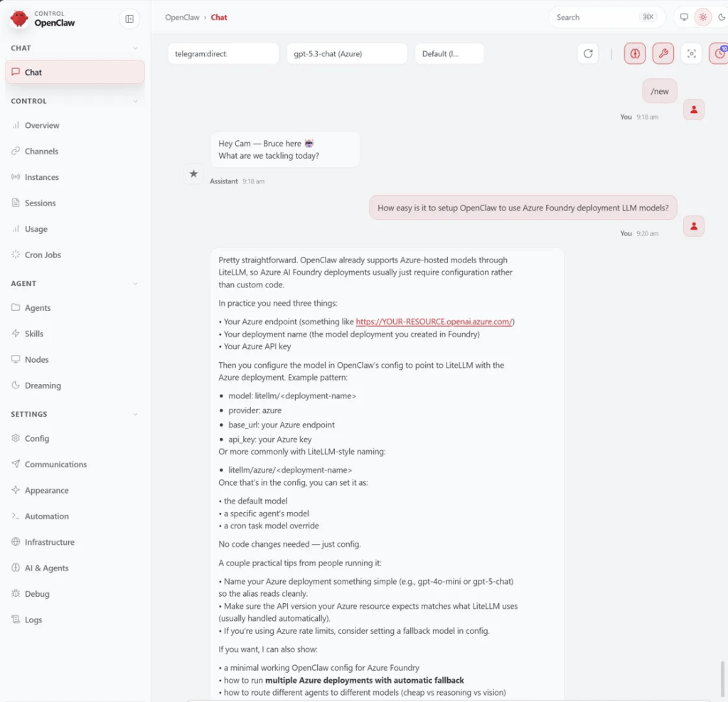Collapse the SETTINGS section in the sidebar

click(135, 414)
